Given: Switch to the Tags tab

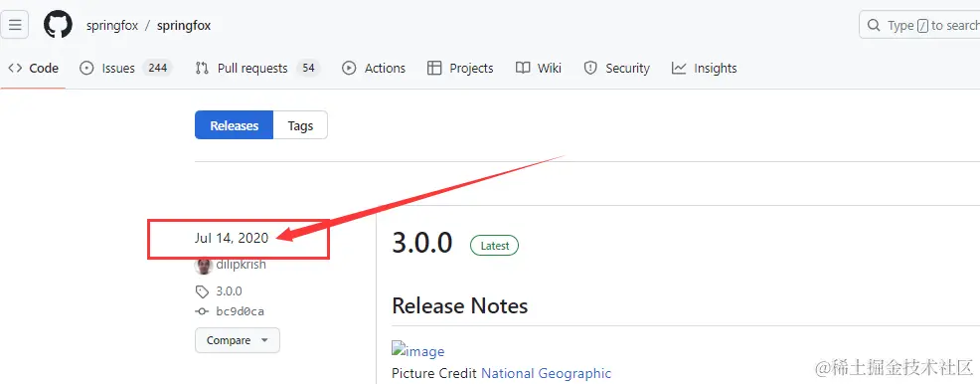Looking at the screenshot, I should pos(300,125).
